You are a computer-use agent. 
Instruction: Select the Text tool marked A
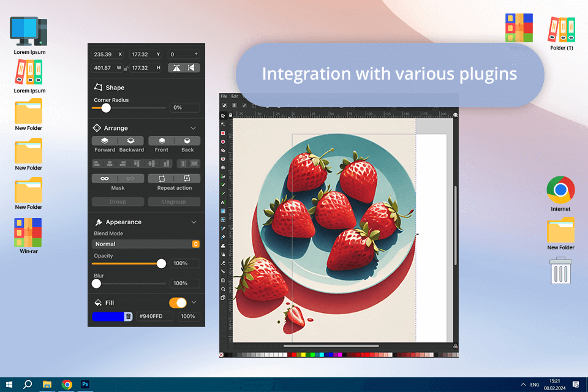(x=223, y=202)
